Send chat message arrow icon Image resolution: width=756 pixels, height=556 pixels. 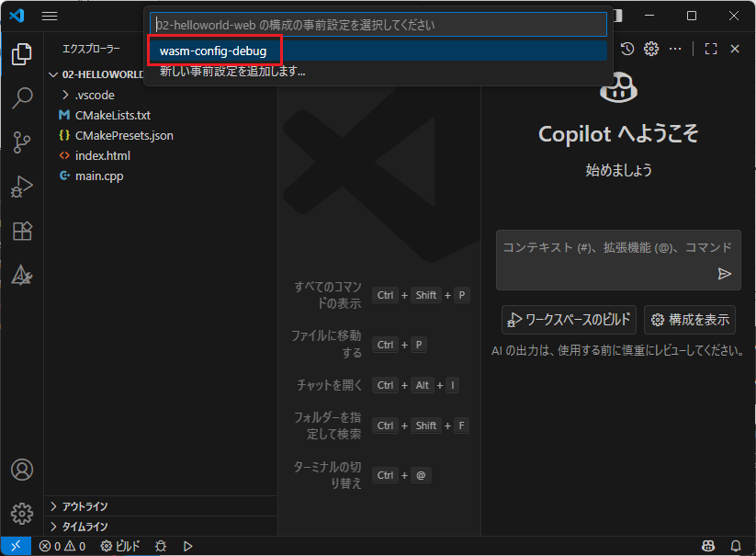[x=724, y=274]
